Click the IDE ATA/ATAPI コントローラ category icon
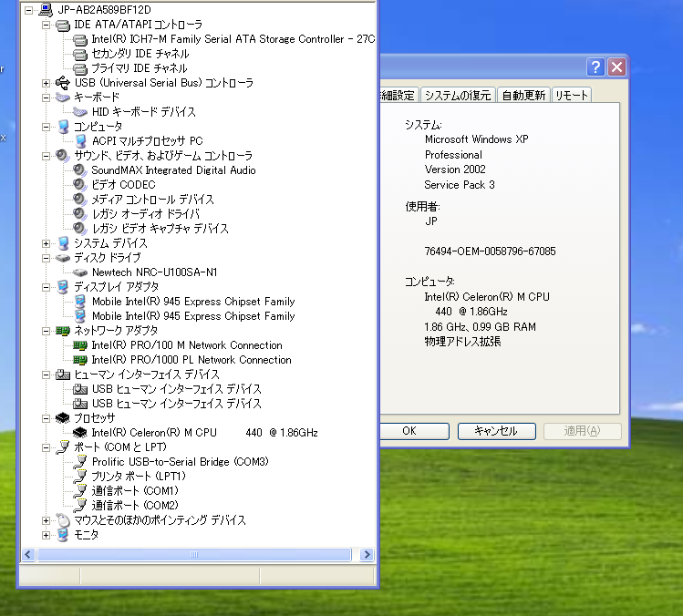 [63, 25]
